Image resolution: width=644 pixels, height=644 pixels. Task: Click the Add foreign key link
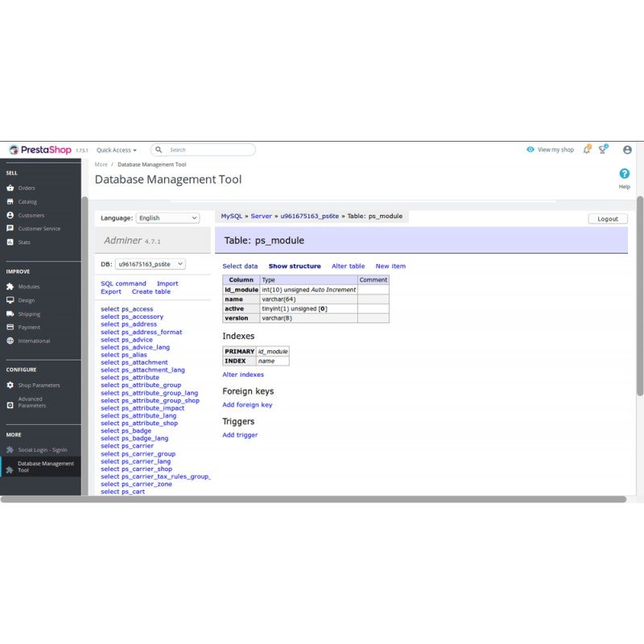coord(247,405)
